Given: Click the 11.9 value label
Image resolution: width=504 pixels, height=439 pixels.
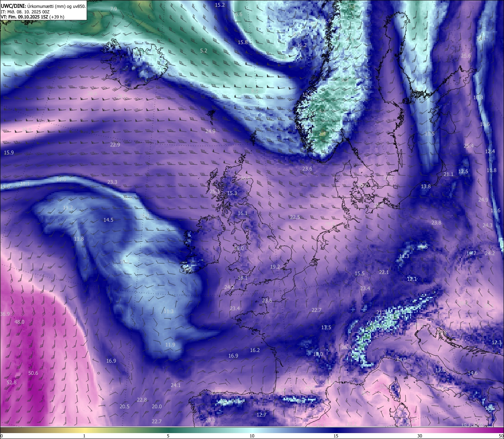Looking at the screenshot, I should click(x=170, y=345).
